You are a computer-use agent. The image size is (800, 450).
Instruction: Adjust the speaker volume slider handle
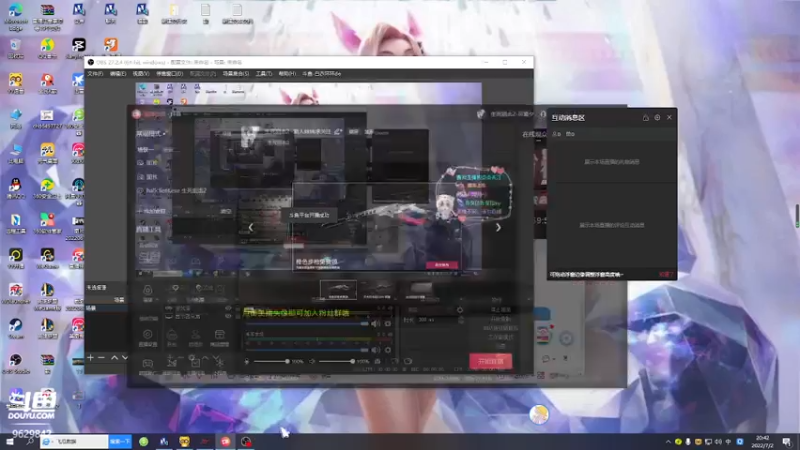(352, 361)
